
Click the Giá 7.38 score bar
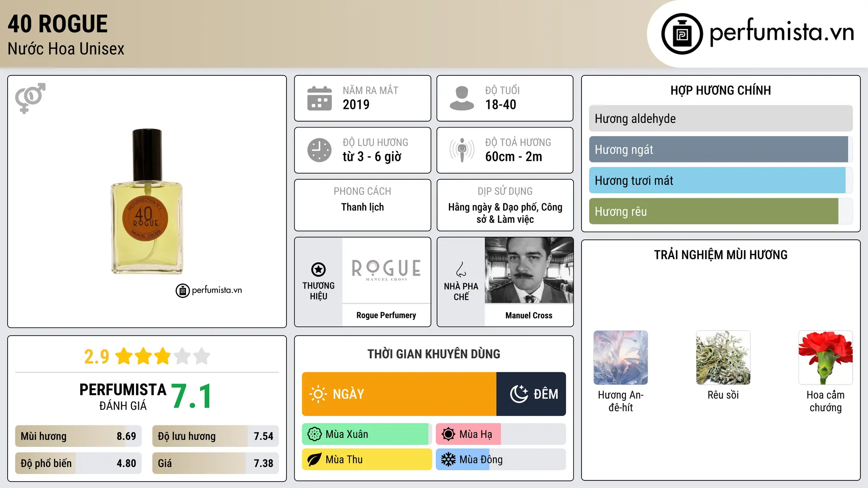(215, 463)
